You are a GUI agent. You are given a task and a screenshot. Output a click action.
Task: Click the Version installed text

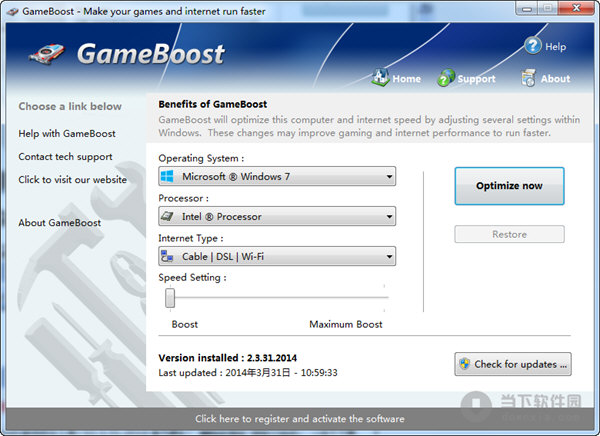pos(228,358)
